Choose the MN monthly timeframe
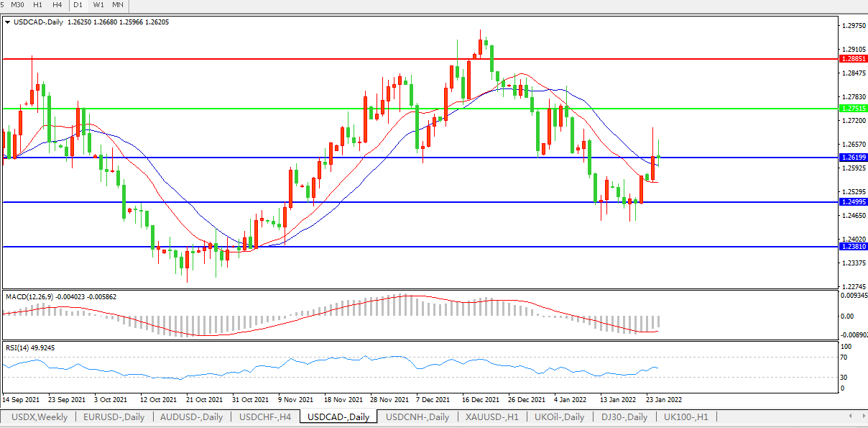The width and height of the screenshot is (868, 428). [x=118, y=5]
